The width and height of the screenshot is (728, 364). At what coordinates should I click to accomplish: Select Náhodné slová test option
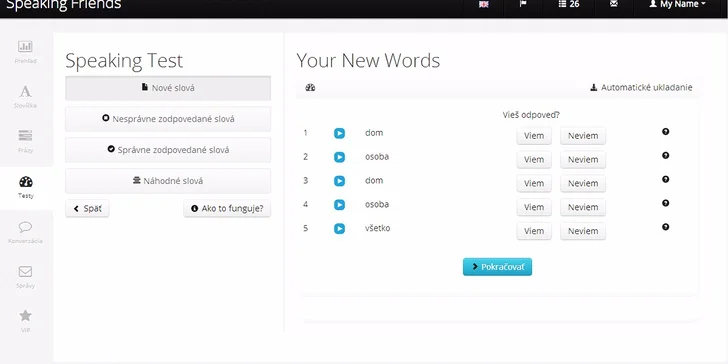tap(168, 181)
